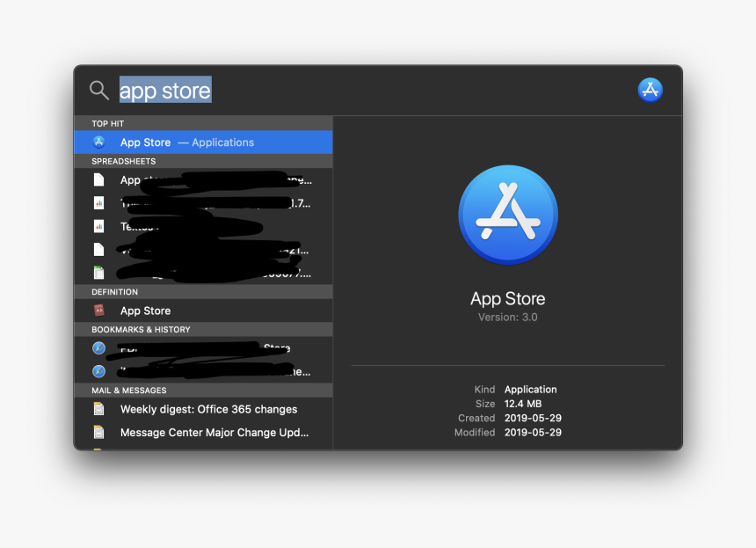Click the Kind value Application
756x548 pixels.
click(530, 390)
